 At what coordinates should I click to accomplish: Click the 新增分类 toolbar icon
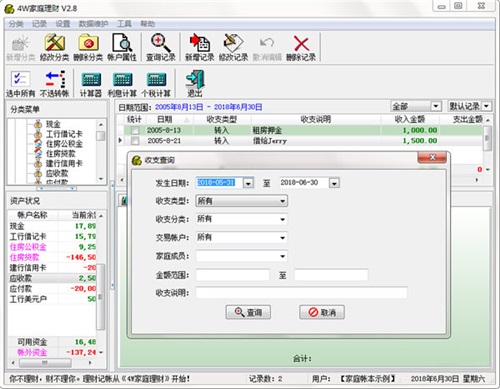click(x=21, y=47)
